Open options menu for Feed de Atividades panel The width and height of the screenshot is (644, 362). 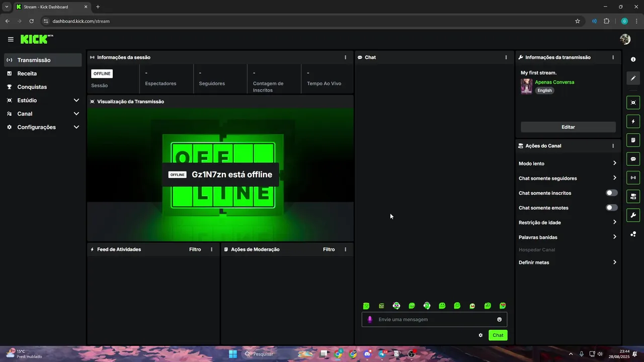coord(211,249)
